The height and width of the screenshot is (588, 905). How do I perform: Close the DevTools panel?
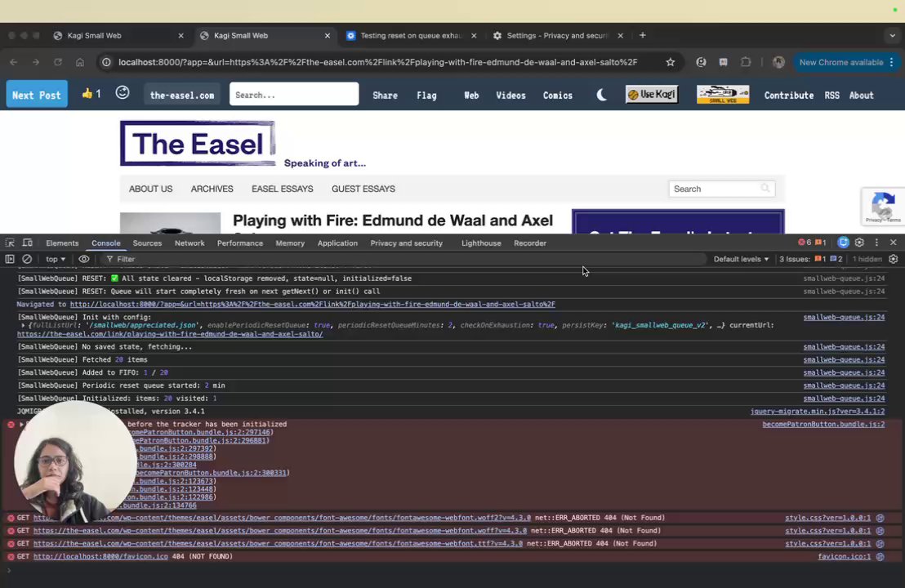point(893,243)
